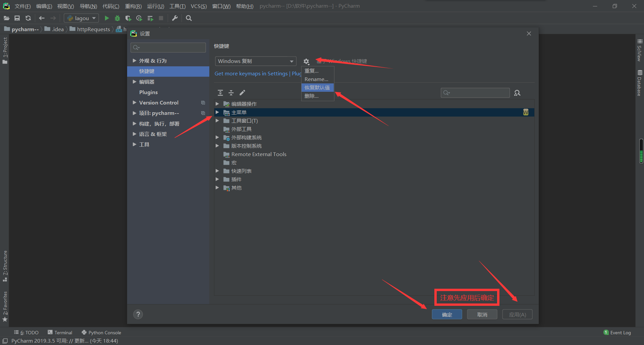
Task: Click the status bar tool window toggle icon
Action: point(5,341)
